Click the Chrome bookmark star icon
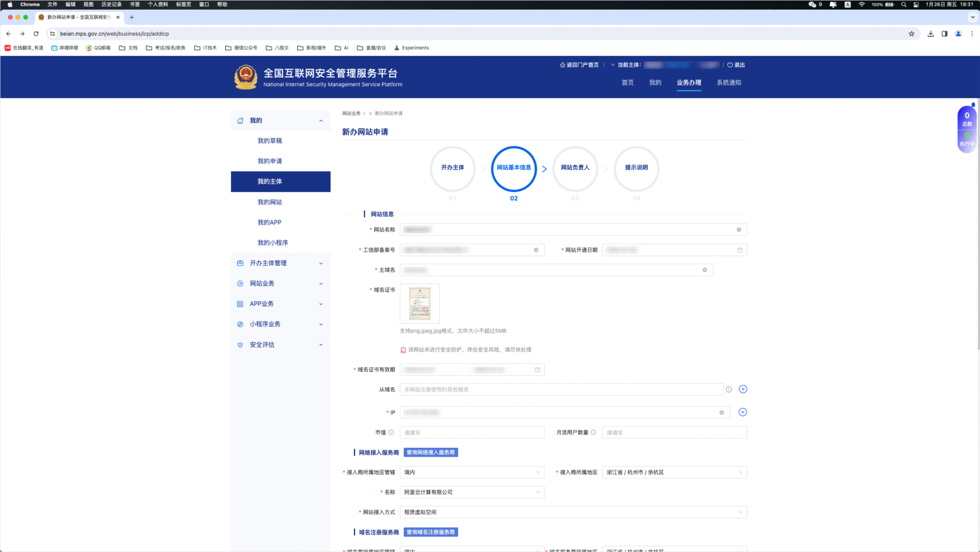This screenshot has height=552, width=980. (911, 34)
